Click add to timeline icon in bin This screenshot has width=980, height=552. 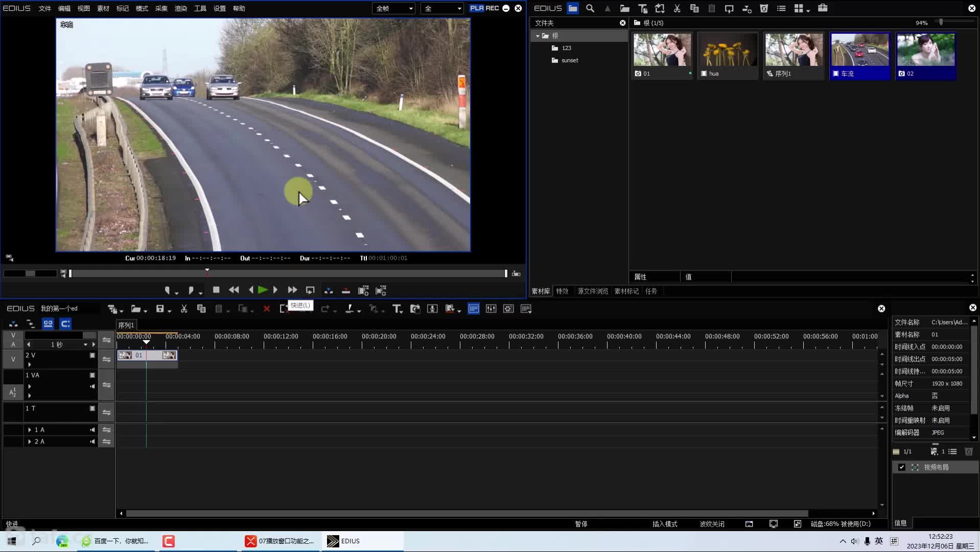(746, 9)
